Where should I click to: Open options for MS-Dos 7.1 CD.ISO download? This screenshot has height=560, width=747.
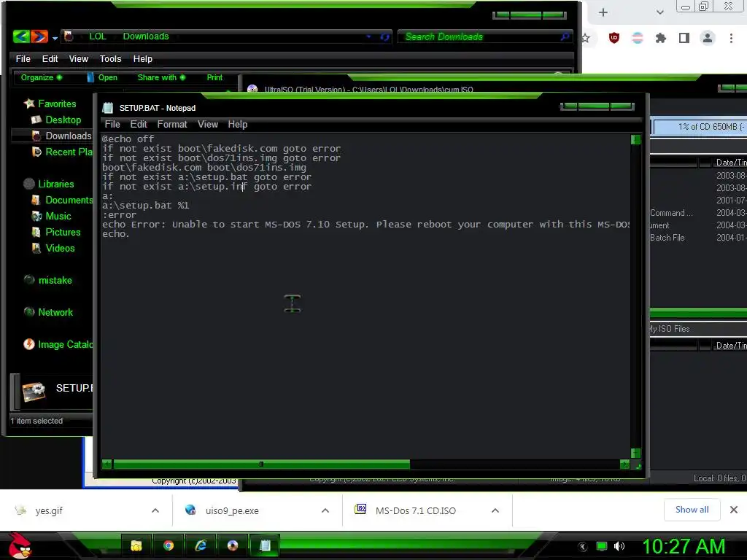[x=495, y=510]
